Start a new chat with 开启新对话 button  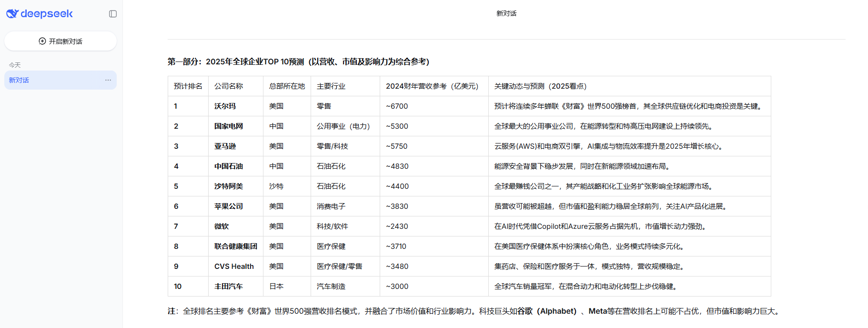coord(61,41)
